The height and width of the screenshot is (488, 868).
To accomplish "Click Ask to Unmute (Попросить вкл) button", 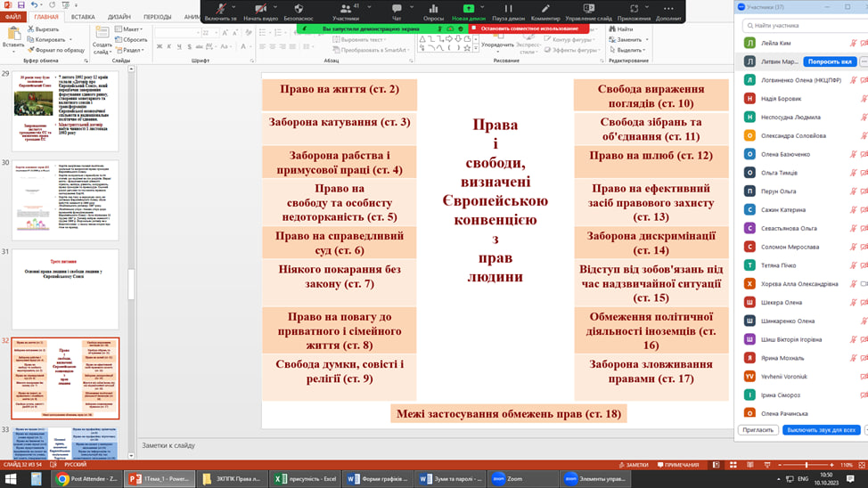I will (830, 61).
